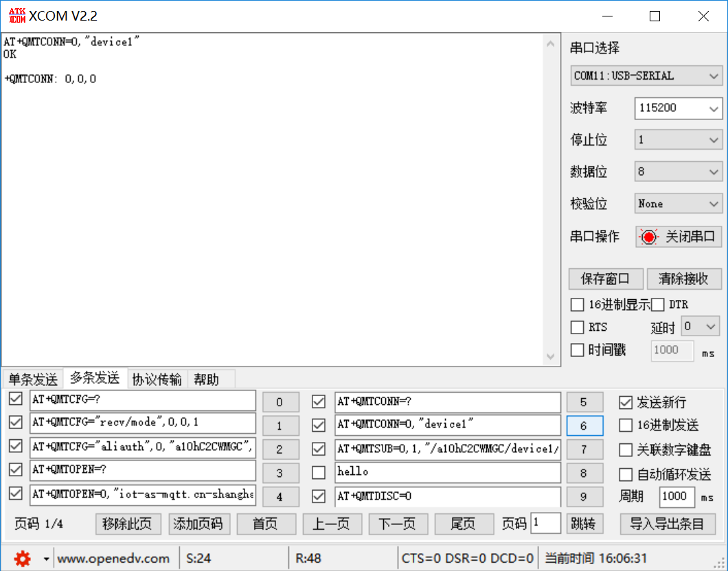Enable the DTR checkbox
The image size is (728, 571).
[656, 304]
